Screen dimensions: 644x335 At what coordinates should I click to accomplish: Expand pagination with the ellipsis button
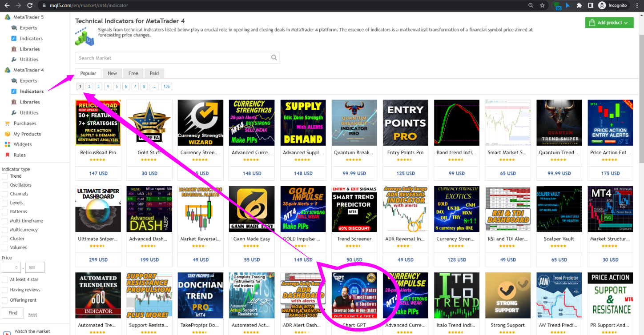point(154,87)
